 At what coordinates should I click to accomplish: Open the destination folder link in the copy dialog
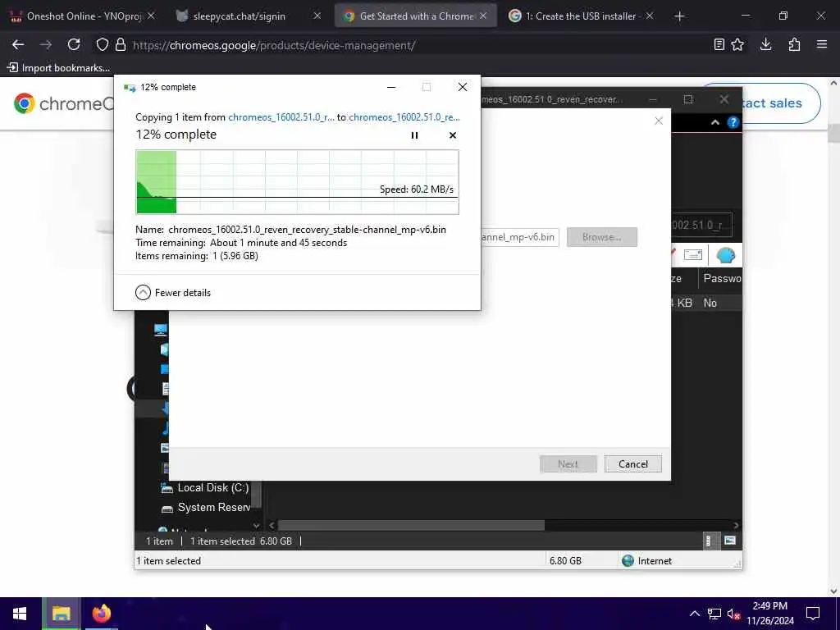[404, 117]
